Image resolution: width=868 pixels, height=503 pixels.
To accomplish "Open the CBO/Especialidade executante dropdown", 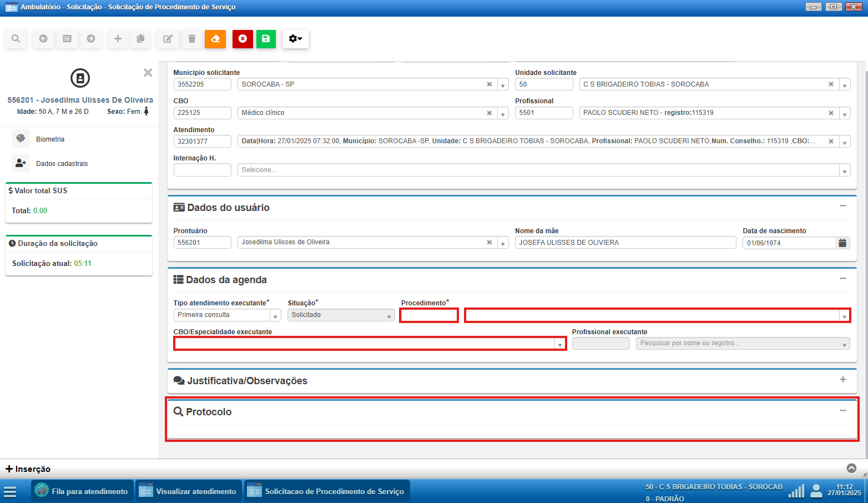I will (560, 344).
